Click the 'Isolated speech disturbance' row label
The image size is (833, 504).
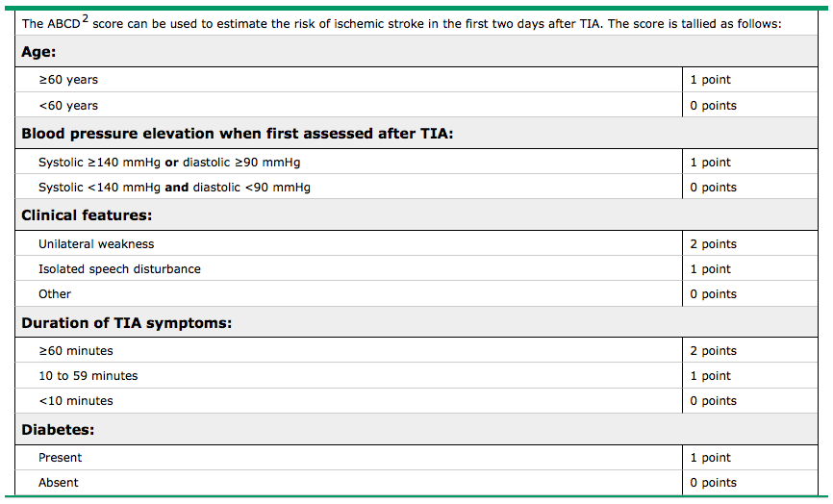click(119, 269)
